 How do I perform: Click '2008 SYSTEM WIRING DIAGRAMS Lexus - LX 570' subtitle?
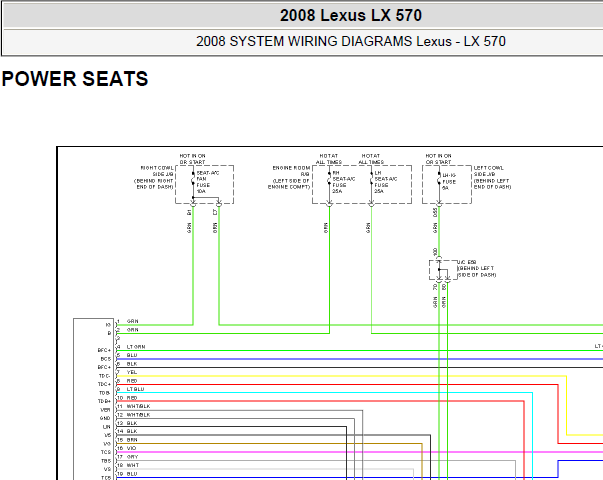point(350,41)
